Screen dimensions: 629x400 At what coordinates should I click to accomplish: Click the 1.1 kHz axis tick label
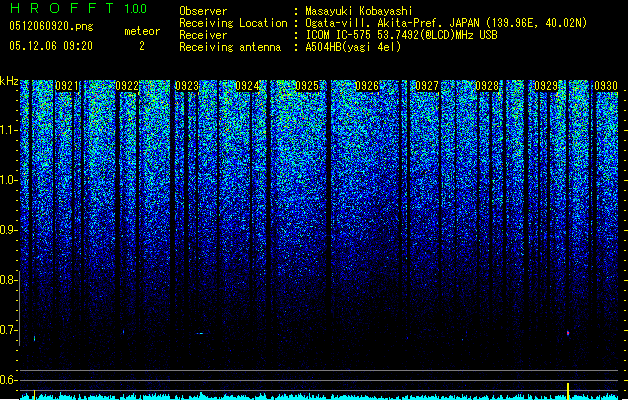(8, 130)
